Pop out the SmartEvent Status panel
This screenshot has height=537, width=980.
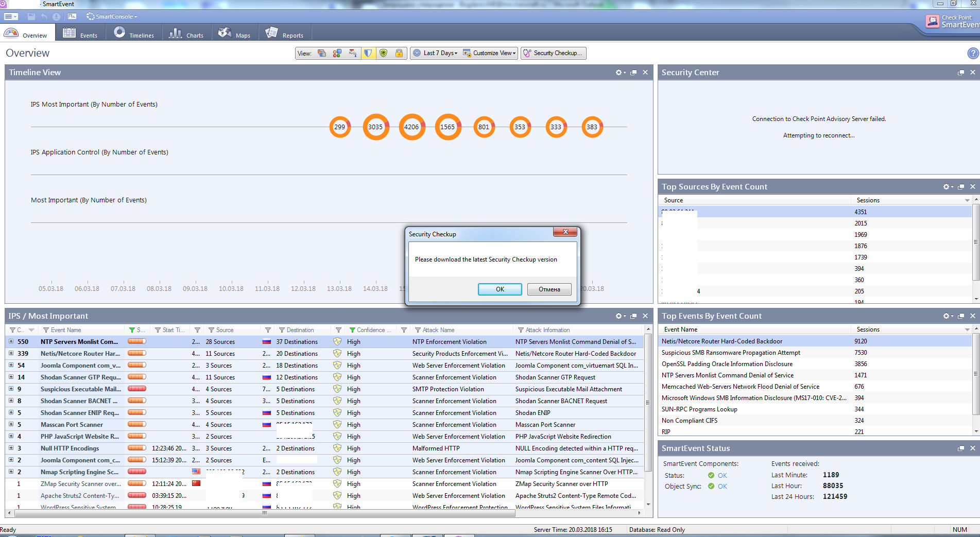click(960, 448)
